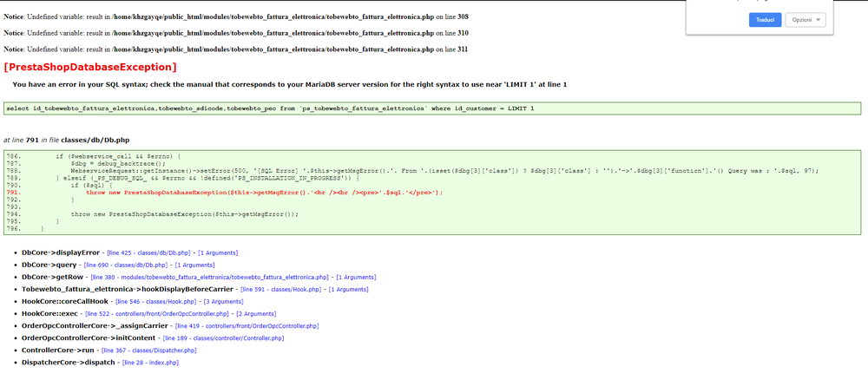Show arguments for DbCore displayError
The height and width of the screenshot is (380, 868).
coord(218,252)
